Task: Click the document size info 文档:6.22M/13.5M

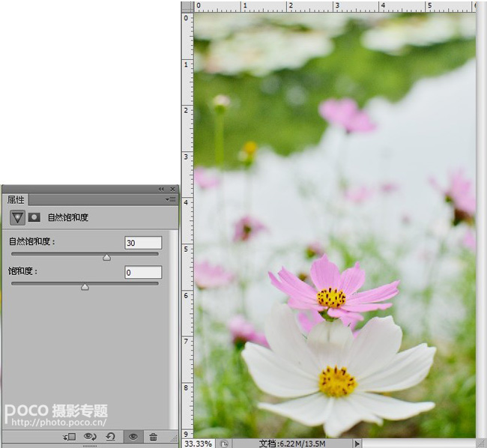Action: pyautogui.click(x=292, y=444)
